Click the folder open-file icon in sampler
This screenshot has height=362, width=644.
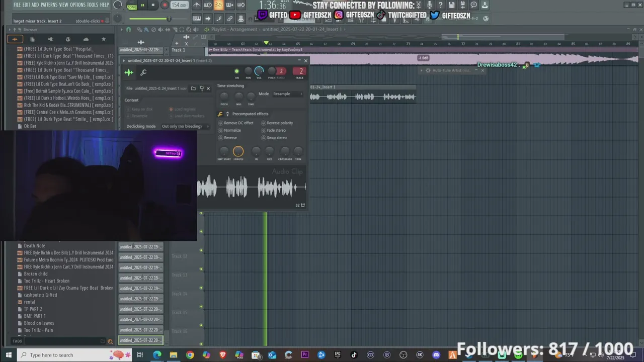coord(193,88)
